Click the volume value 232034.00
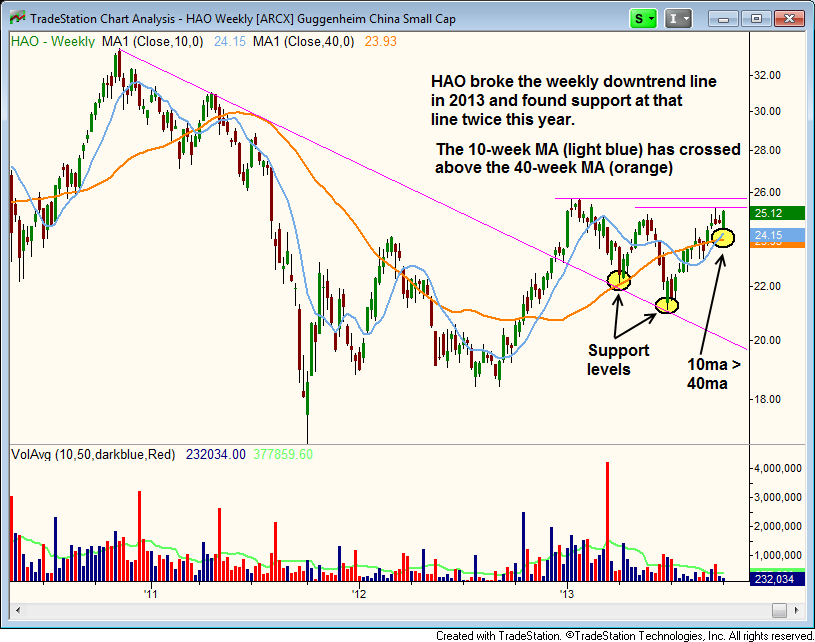The width and height of the screenshot is (815, 642). 216,455
